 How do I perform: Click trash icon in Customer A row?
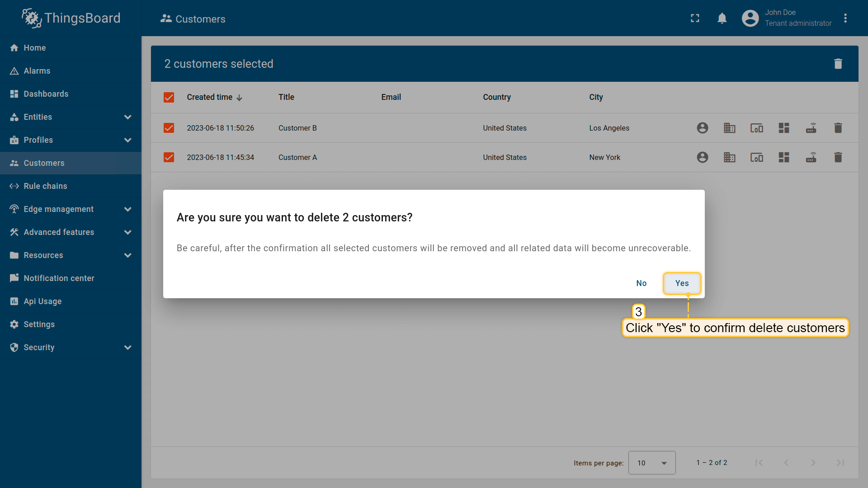tap(838, 157)
